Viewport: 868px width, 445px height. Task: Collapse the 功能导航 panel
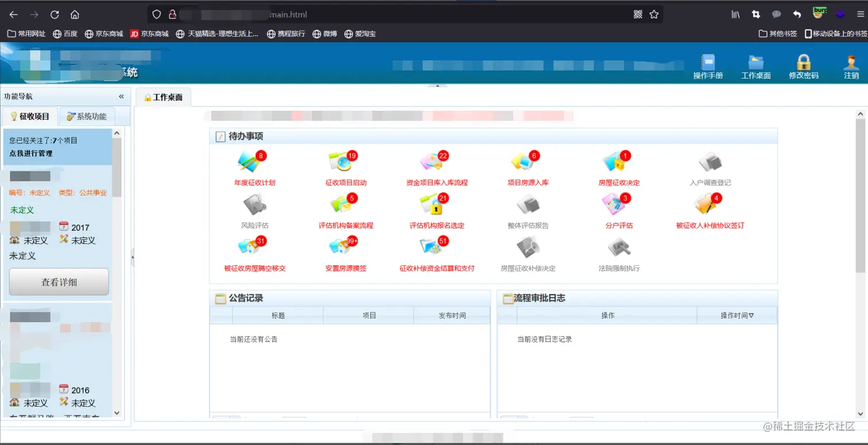(x=121, y=96)
